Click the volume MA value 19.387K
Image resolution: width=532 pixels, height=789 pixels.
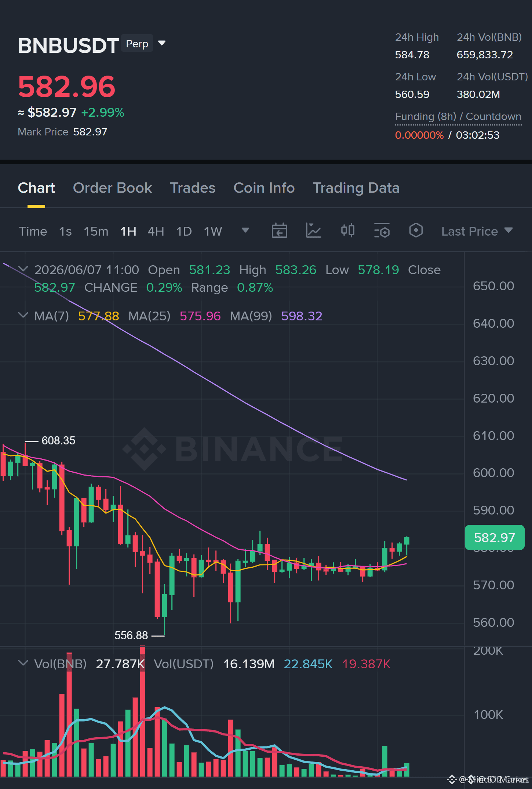pos(366,664)
